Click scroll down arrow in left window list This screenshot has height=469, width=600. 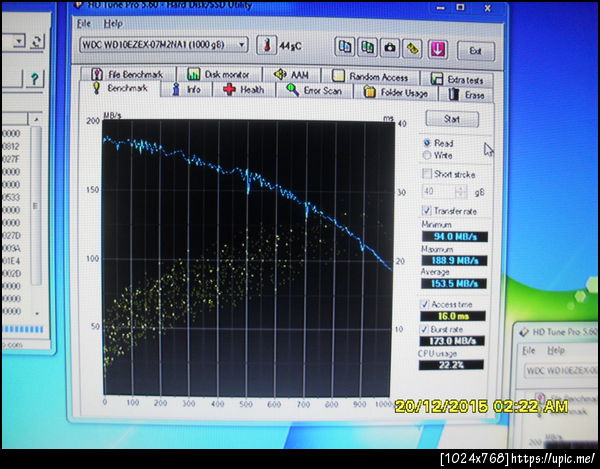(37, 314)
